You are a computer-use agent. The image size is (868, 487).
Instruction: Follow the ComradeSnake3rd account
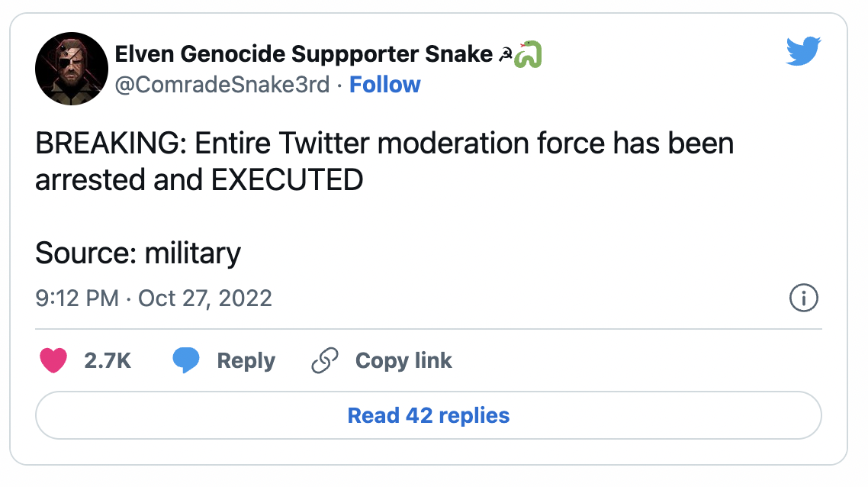(x=384, y=84)
